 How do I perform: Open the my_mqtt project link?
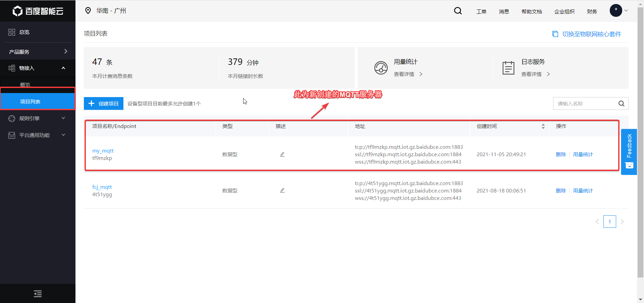103,151
